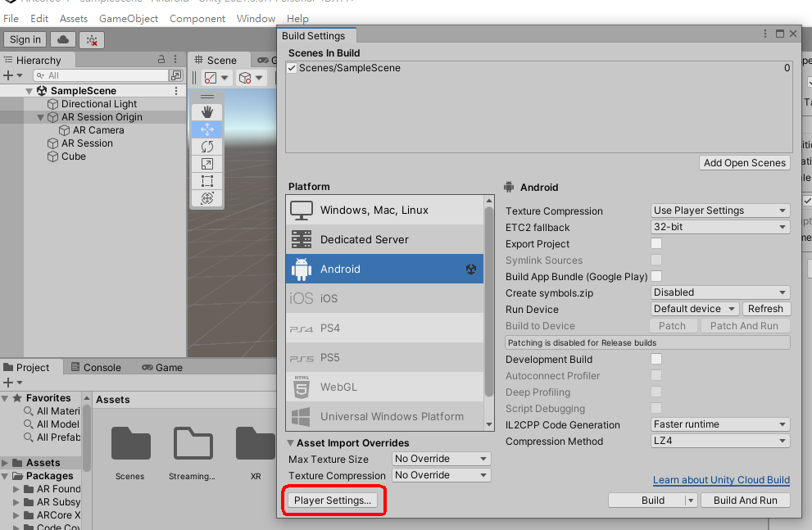Image resolution: width=812 pixels, height=530 pixels.
Task: Enable Build App Bundle (Google Play)
Action: (656, 276)
